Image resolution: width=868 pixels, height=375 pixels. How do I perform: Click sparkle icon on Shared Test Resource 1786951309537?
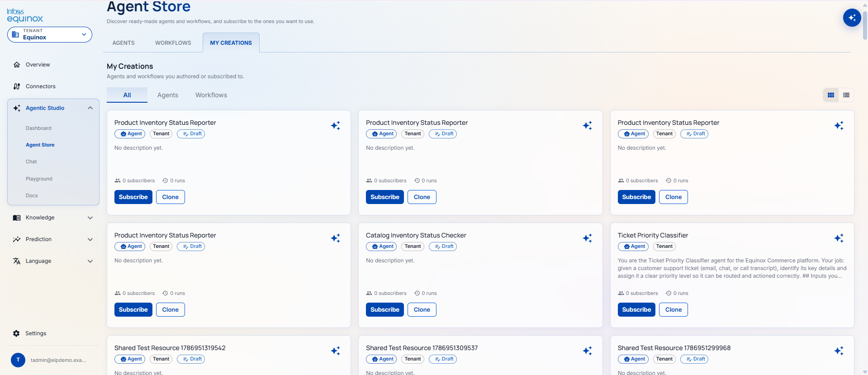tap(587, 351)
